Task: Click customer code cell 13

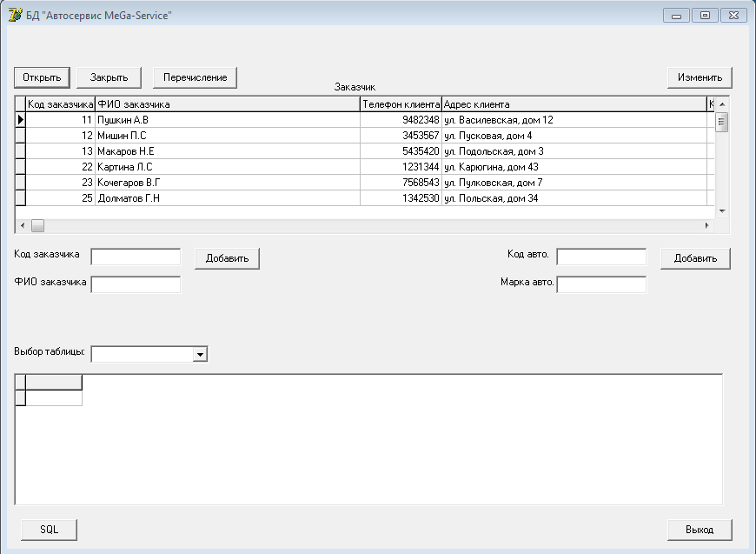Action: [60, 151]
